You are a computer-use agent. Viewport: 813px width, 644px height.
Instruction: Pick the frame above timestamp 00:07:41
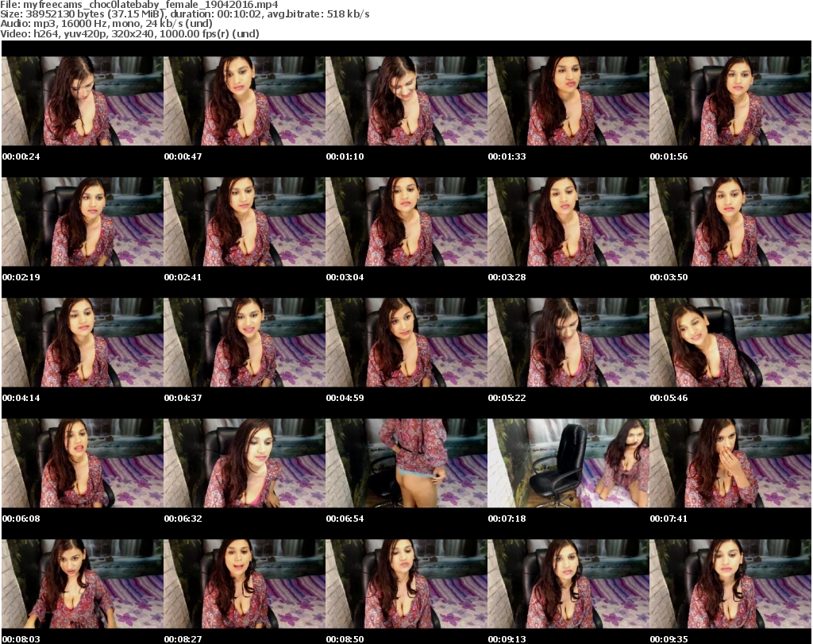[730, 463]
